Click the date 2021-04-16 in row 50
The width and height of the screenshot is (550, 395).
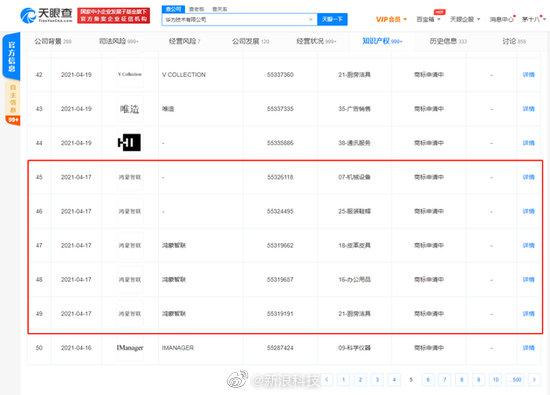[x=76, y=348]
